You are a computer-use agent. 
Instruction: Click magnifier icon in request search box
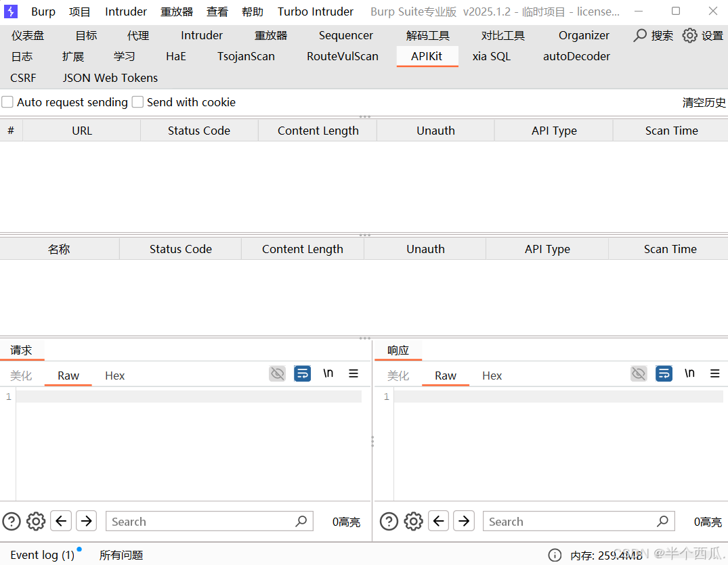[x=301, y=521]
